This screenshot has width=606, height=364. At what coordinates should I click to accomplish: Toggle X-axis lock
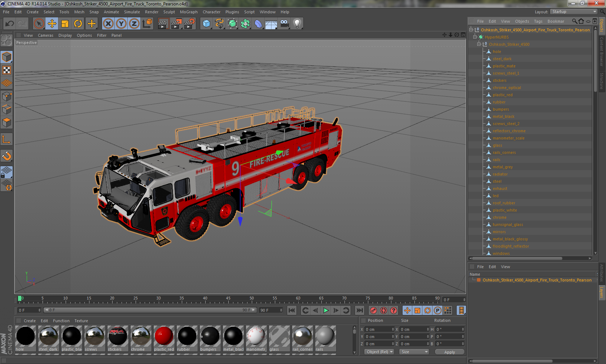(108, 24)
